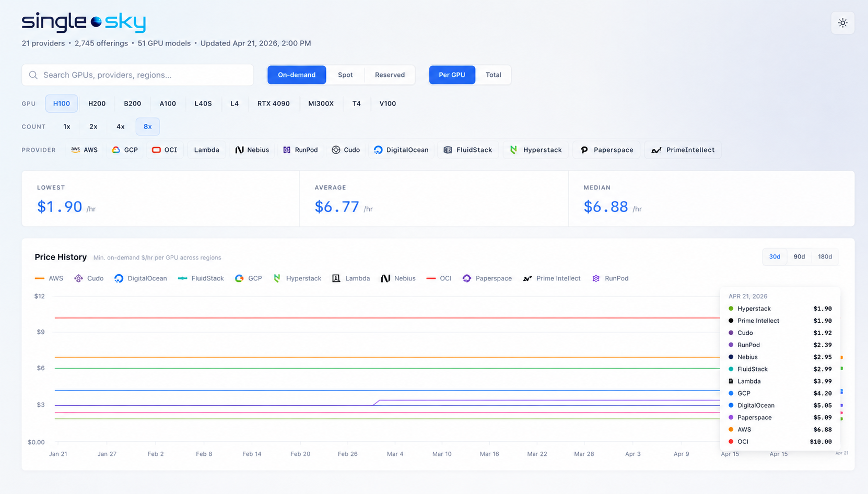
Task: Click the DigitalOcean logo in provider filter
Action: [378, 150]
